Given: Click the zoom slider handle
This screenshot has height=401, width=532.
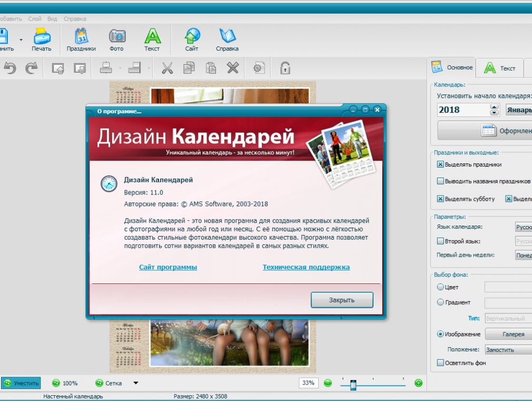Looking at the screenshot, I should (353, 385).
